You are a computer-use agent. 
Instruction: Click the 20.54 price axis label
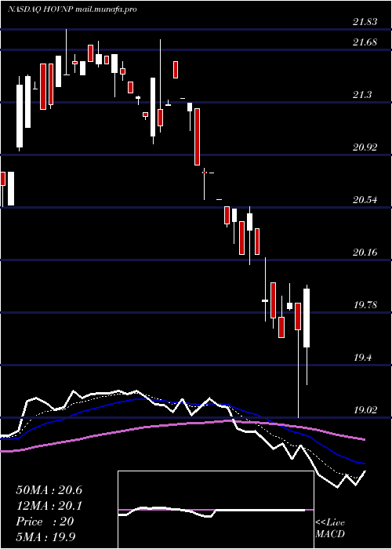click(365, 200)
